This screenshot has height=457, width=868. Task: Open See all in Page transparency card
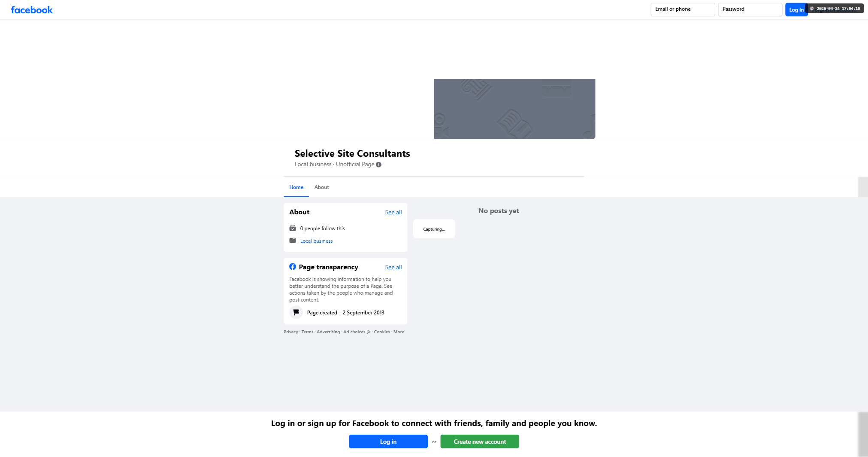393,267
